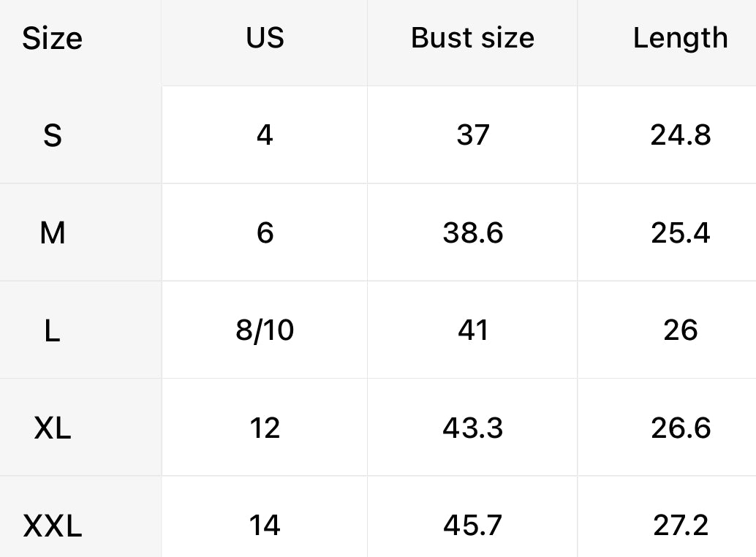Screen dimensions: 756x557
Task: Click bust size 37 cell
Action: click(472, 135)
